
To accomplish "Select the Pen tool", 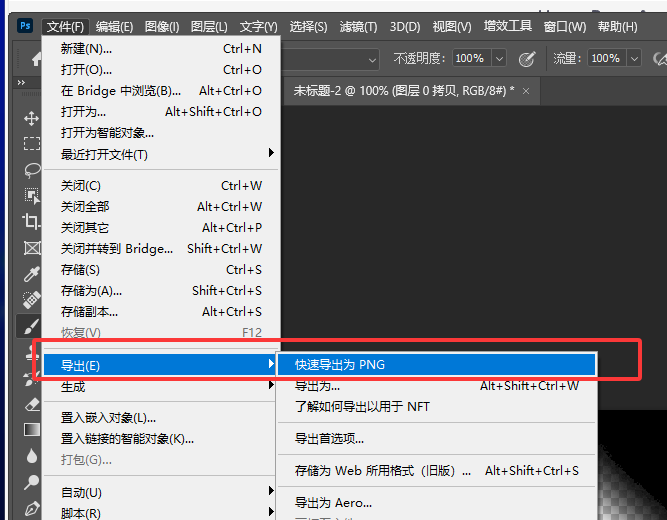I will point(32,509).
